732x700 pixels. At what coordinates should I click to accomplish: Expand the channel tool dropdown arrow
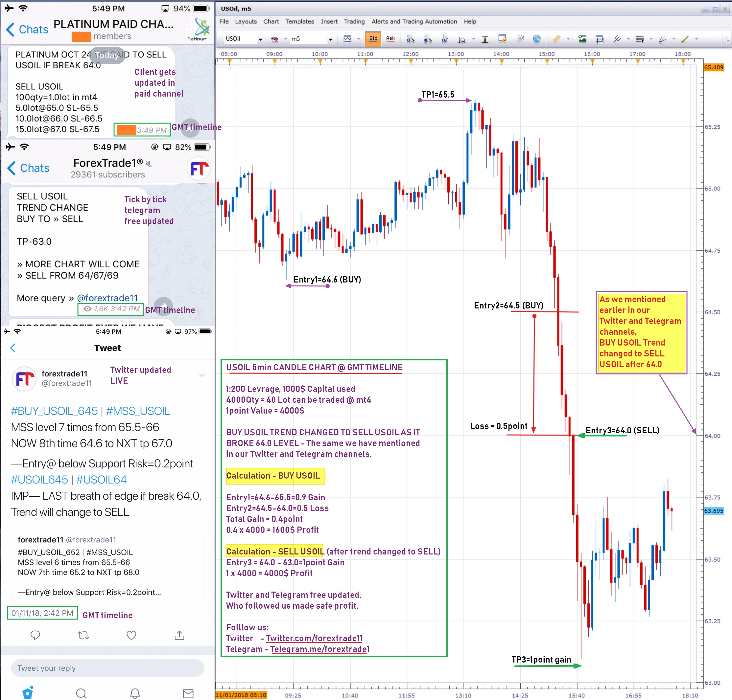pos(628,39)
